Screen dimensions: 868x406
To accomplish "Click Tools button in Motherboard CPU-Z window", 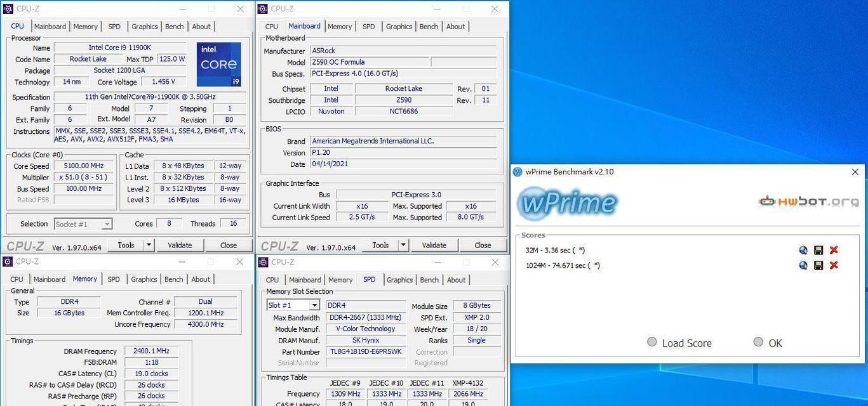I will (x=380, y=245).
